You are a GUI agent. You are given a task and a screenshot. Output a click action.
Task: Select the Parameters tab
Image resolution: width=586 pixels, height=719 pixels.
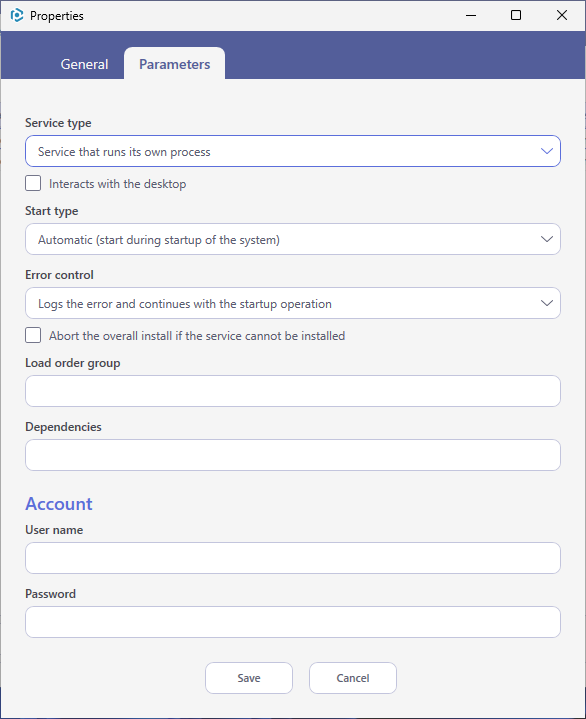pos(174,64)
